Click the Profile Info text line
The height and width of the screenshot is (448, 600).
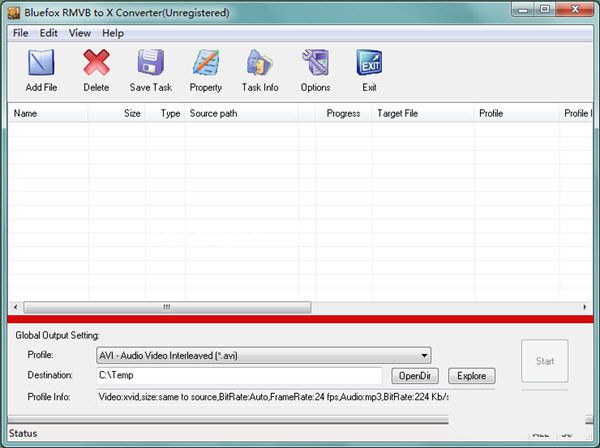click(273, 397)
